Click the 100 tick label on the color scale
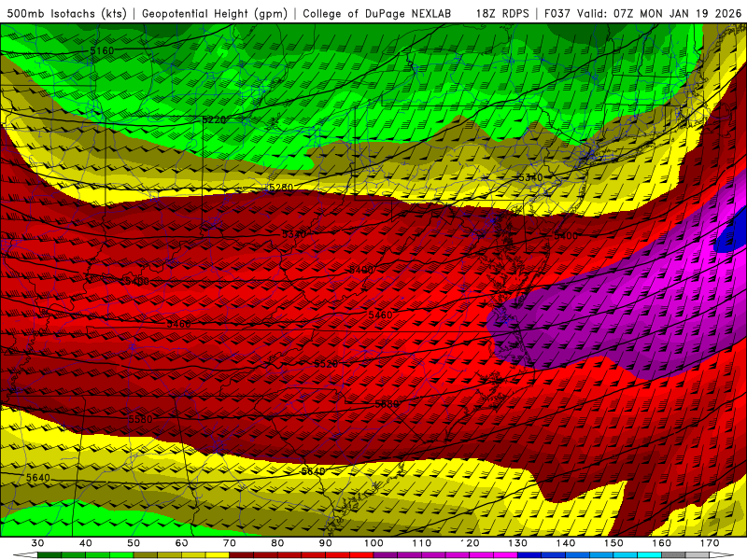The image size is (747, 560). click(374, 543)
